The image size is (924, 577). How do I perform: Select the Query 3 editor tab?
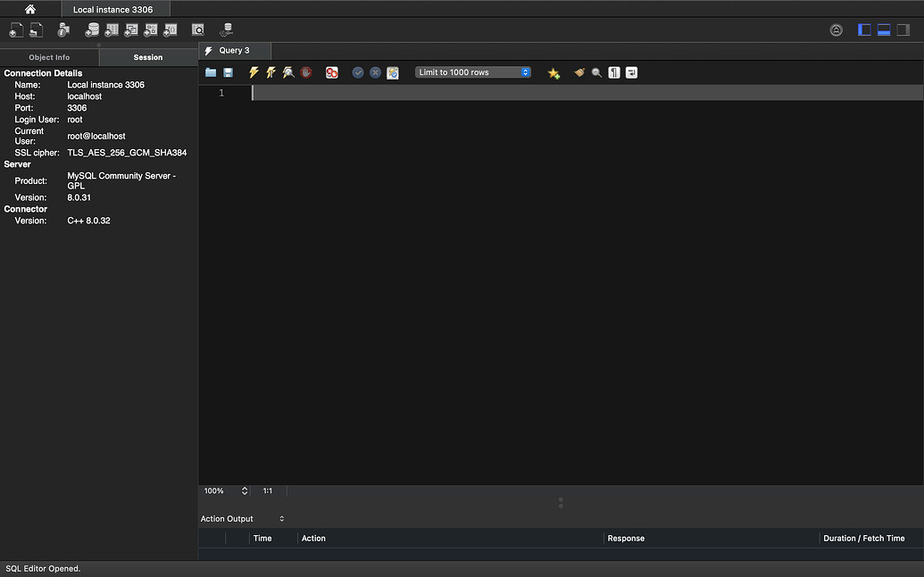point(234,51)
